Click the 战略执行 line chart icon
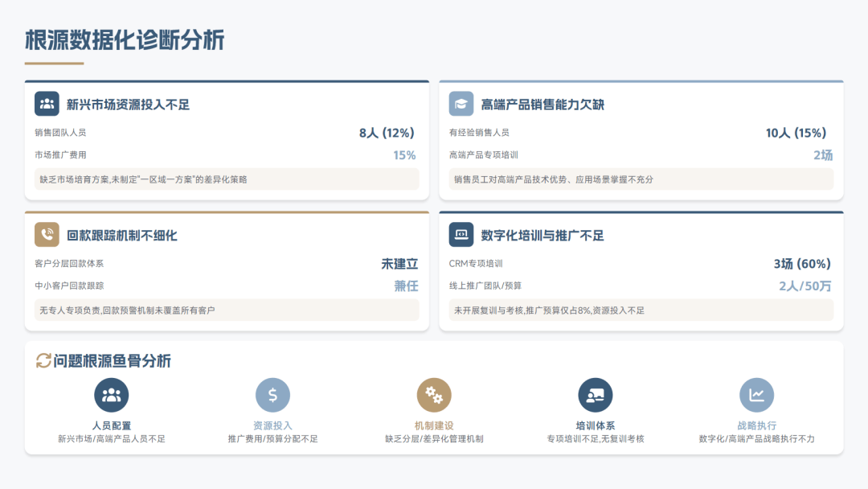868x489 pixels. pyautogui.click(x=756, y=395)
